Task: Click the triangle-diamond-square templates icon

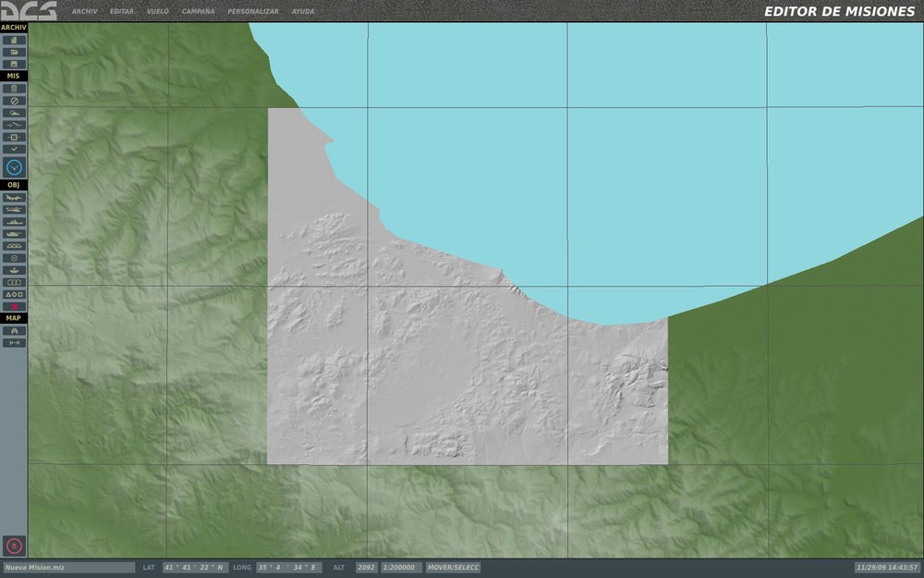Action: [14, 294]
